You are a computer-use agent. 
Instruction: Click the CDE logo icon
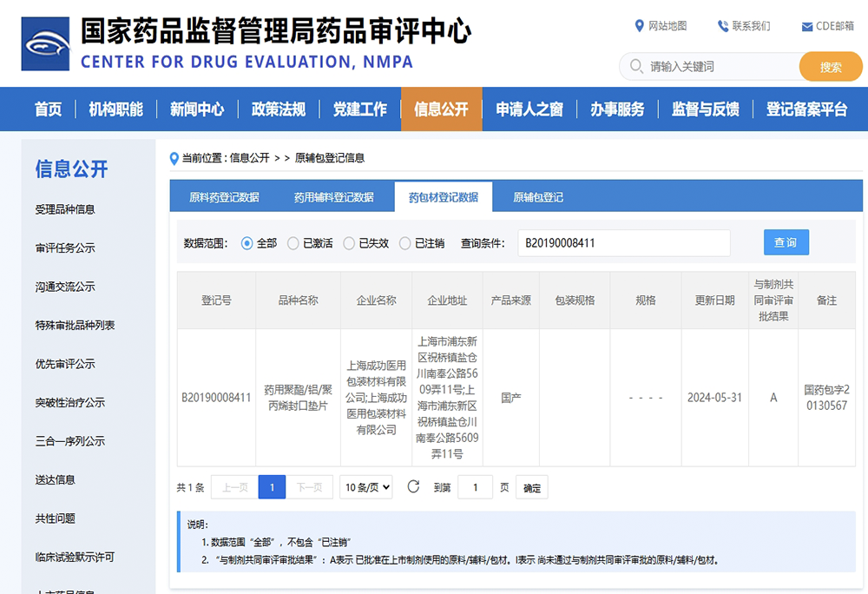click(45, 43)
